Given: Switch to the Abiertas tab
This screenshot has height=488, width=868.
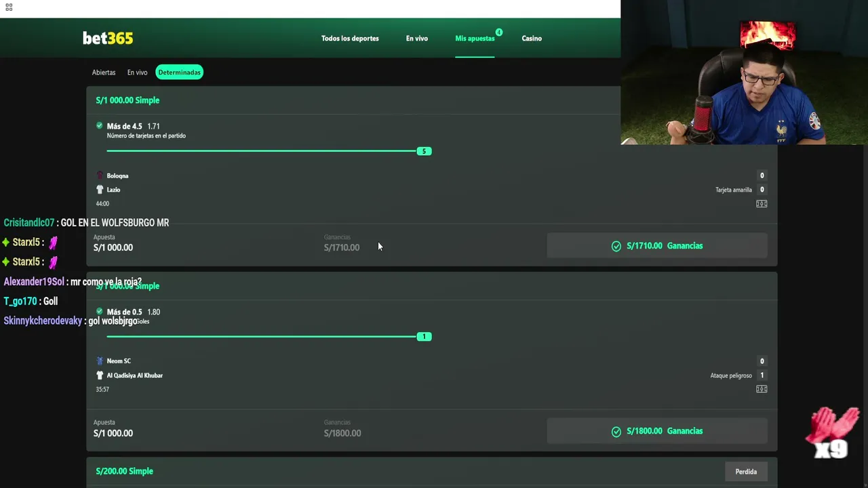Looking at the screenshot, I should (x=104, y=73).
